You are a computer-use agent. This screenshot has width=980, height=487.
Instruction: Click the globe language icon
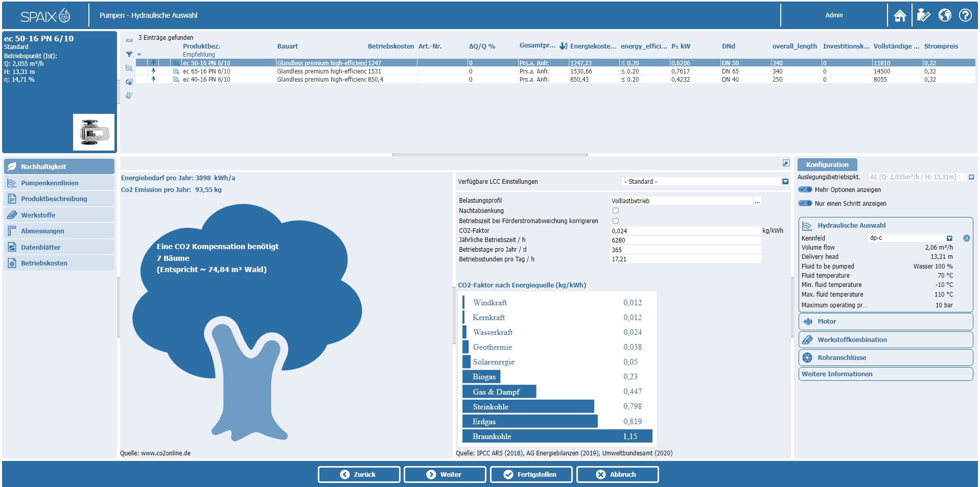click(945, 15)
